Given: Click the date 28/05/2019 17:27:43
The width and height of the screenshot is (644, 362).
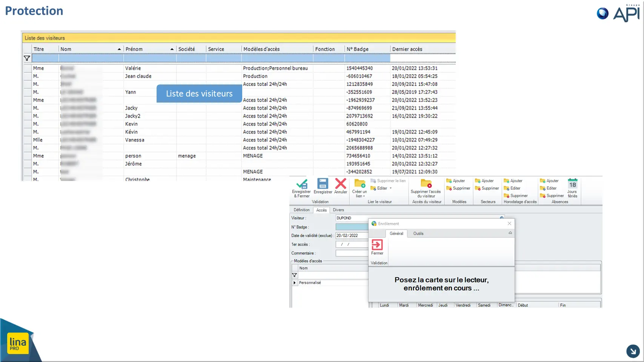Looking at the screenshot, I should coord(415,92).
